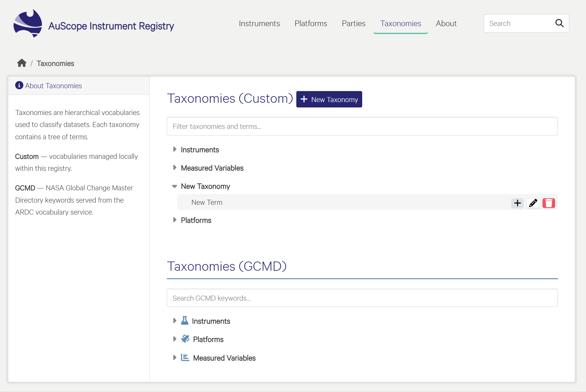
Task: Expand the custom Instruments taxonomy
Action: 175,149
